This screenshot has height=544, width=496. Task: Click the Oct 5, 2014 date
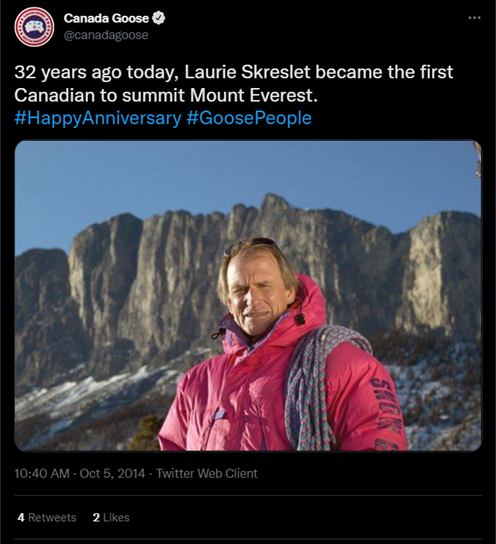112,474
